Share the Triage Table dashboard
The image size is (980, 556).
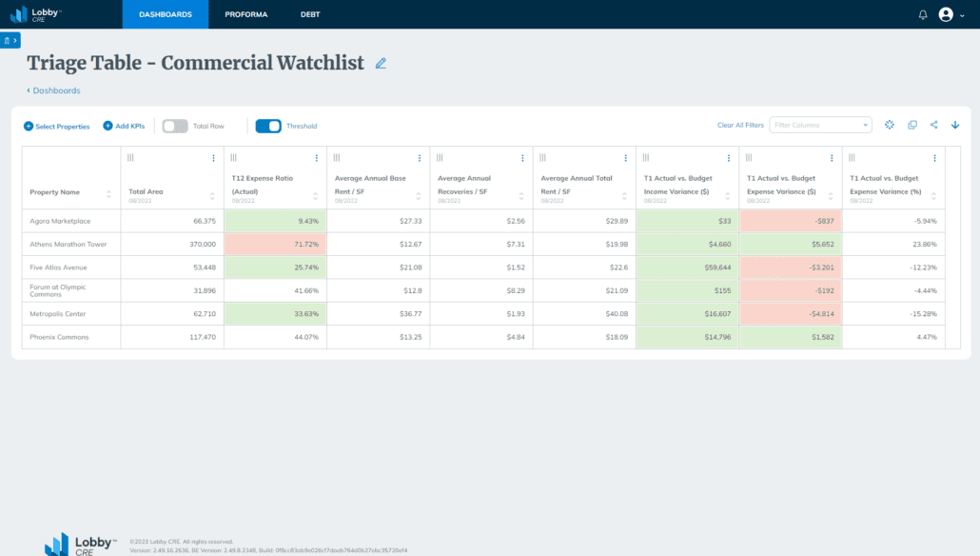click(x=933, y=125)
